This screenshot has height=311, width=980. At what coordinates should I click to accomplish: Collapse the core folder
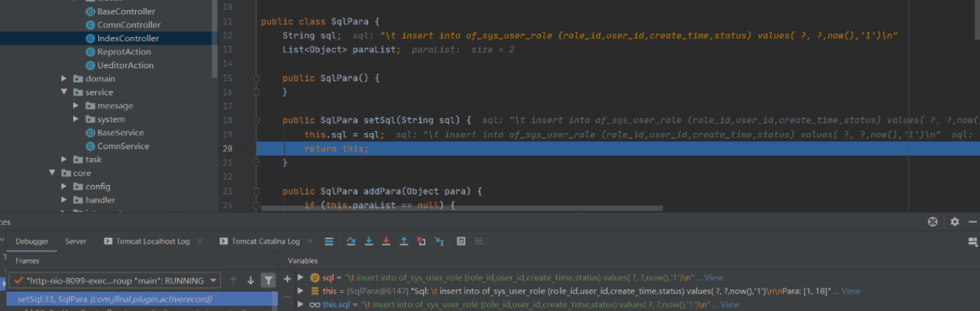pos(54,173)
